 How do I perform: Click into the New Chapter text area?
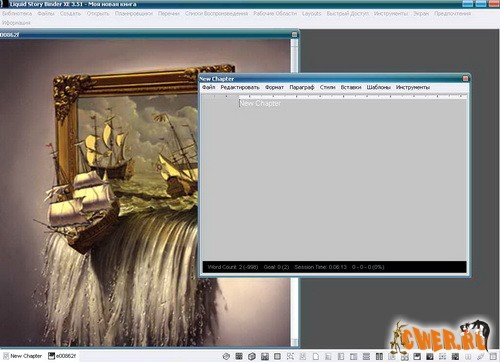[334, 180]
